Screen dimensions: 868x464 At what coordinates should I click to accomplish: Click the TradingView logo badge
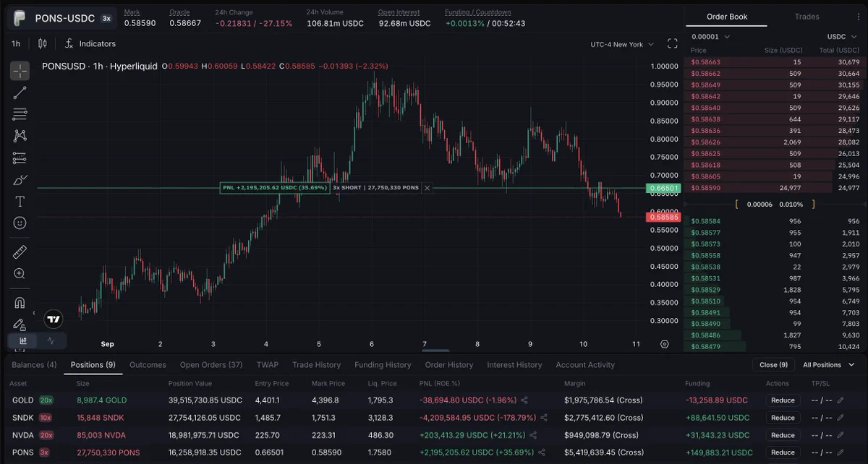pos(53,319)
